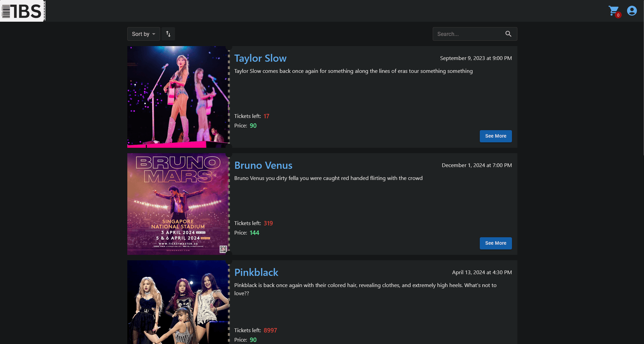Click the search magnifier icon
This screenshot has width=644, height=344.
[x=508, y=34]
